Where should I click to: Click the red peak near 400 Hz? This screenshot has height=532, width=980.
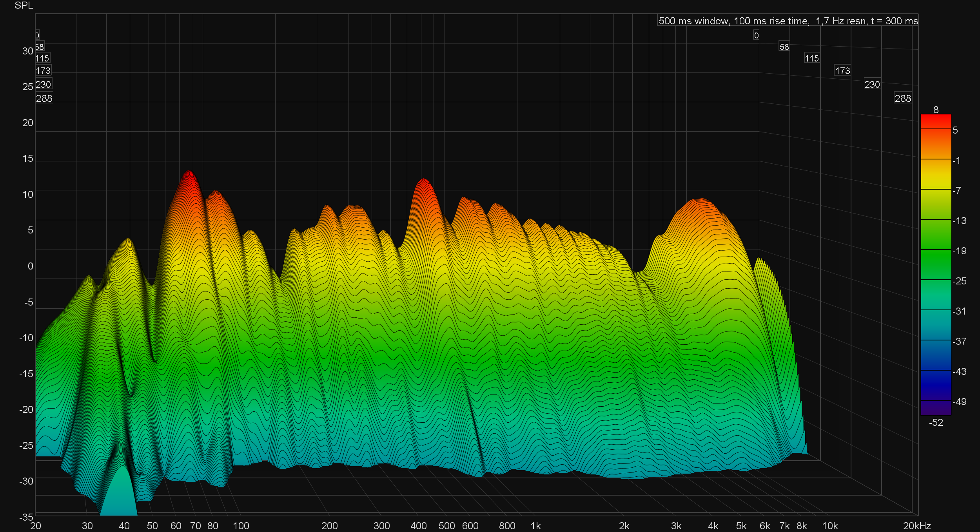[424, 185]
